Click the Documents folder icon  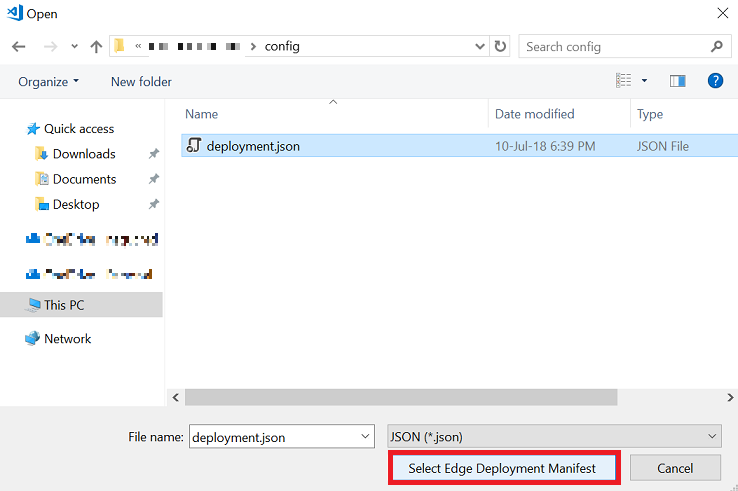pos(41,179)
